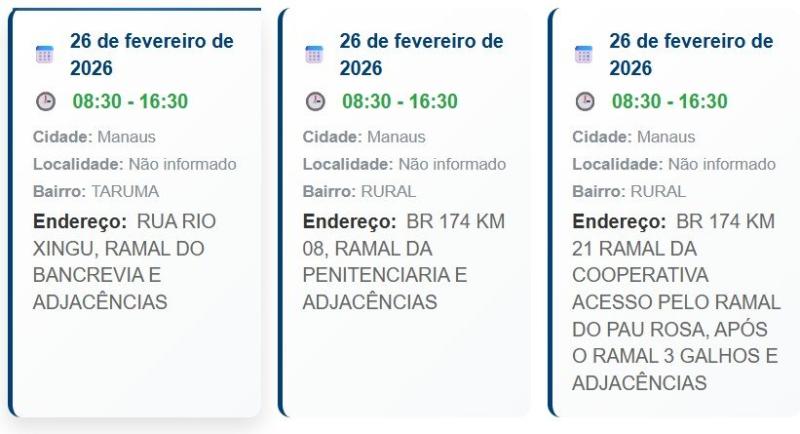Screen dimensions: 800x434
Task: Click Localidade: Não informado in the Cooperativa card
Action: 674,164
